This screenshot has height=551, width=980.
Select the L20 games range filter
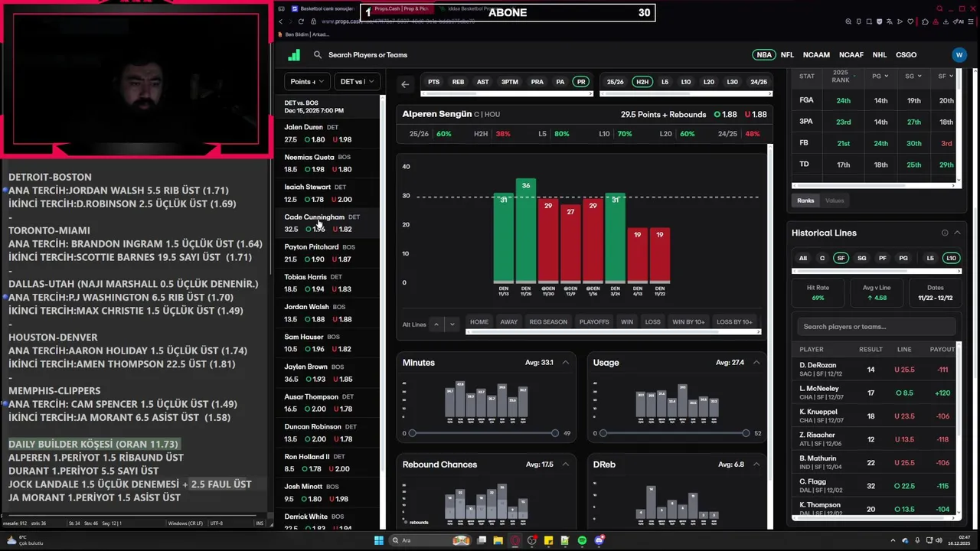pos(709,82)
